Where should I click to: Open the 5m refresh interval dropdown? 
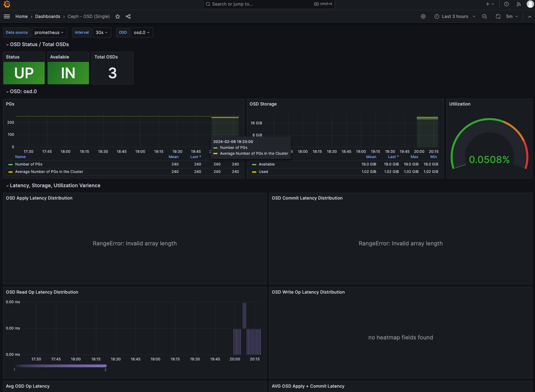point(512,16)
